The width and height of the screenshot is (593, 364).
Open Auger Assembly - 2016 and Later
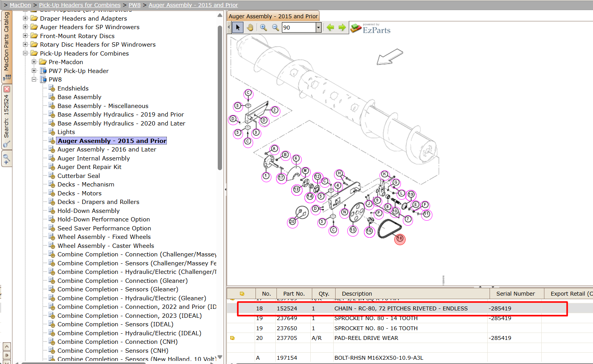[x=107, y=150]
